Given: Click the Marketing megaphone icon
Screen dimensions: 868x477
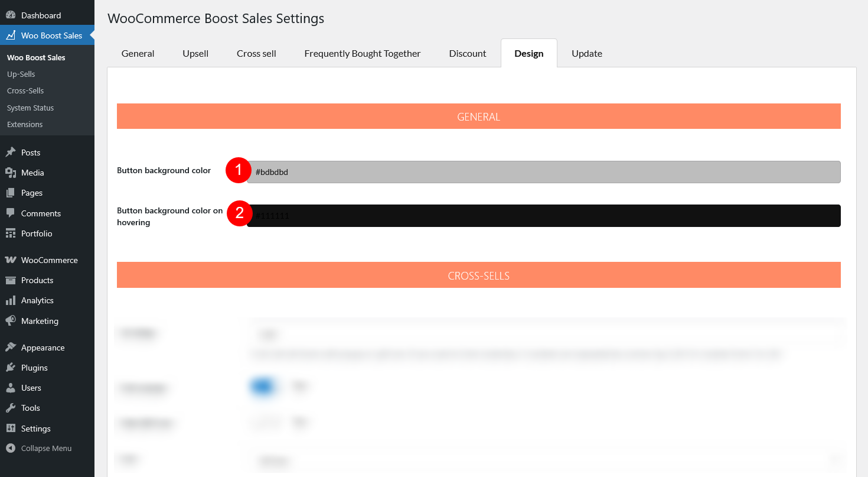Looking at the screenshot, I should 11,321.
